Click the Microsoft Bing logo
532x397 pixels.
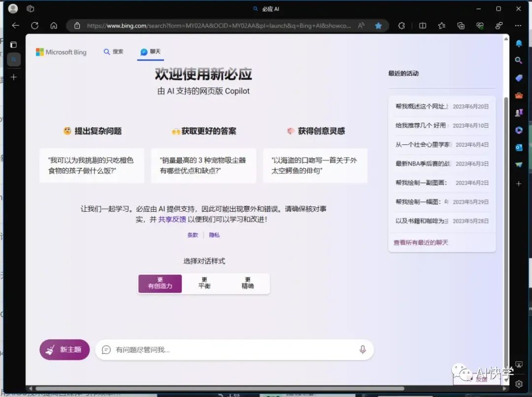pos(61,52)
